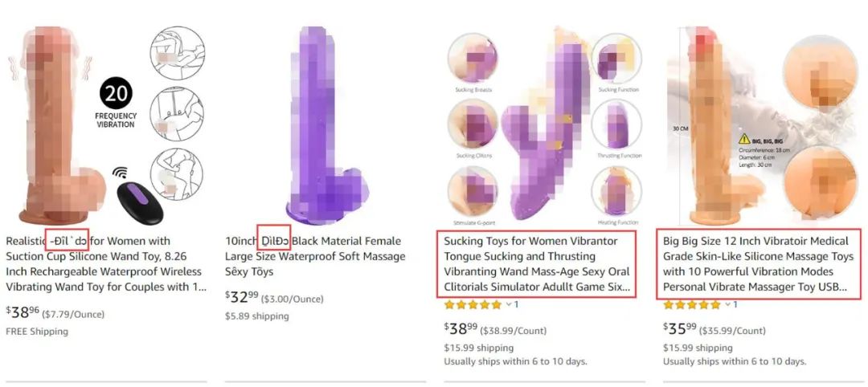Viewport: 868px width, 387px height.
Task: Click the black "20" frequency vibration badge
Action: pos(116,93)
